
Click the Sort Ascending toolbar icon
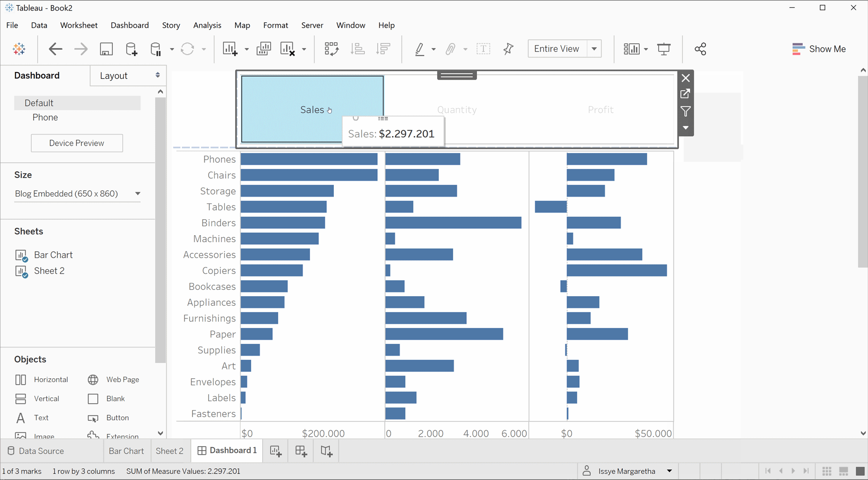pos(358,49)
